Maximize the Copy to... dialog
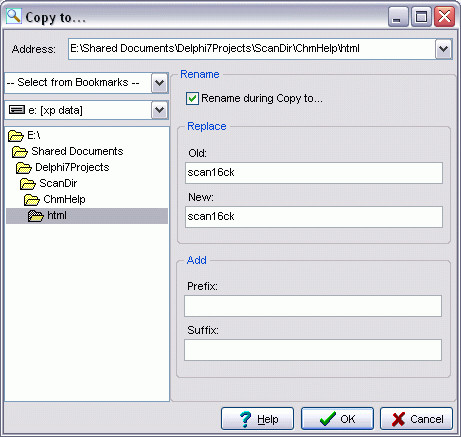Screen dimensions: 461x437 point(421,16)
